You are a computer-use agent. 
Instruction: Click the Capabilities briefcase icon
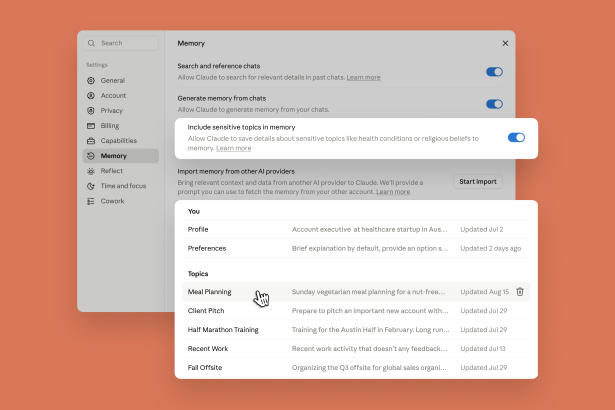click(x=91, y=140)
